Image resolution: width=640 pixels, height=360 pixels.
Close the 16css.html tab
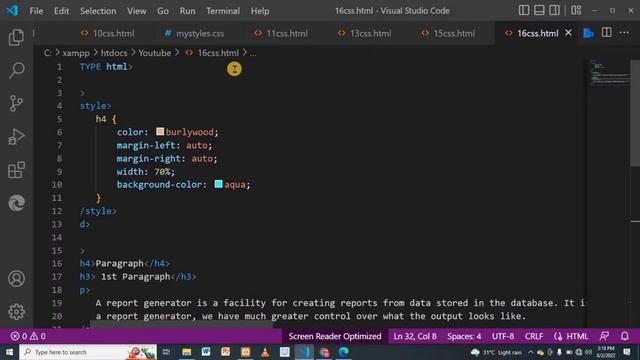click(x=568, y=33)
